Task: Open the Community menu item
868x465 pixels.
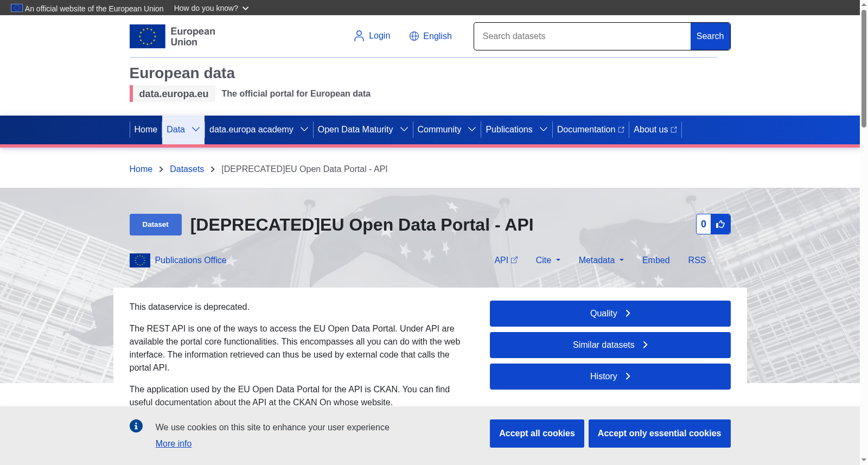Action: pyautogui.click(x=439, y=130)
